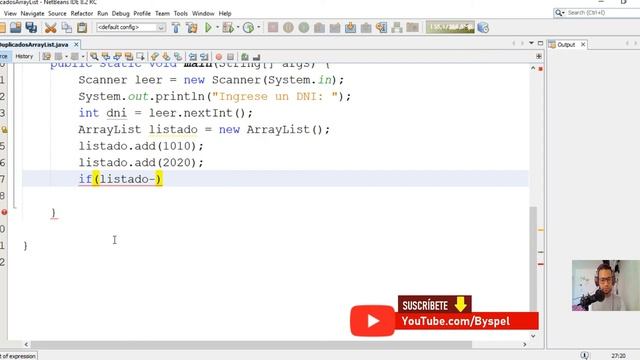The height and width of the screenshot is (360, 640).
Task: Close the Output panel tab
Action: point(583,44)
